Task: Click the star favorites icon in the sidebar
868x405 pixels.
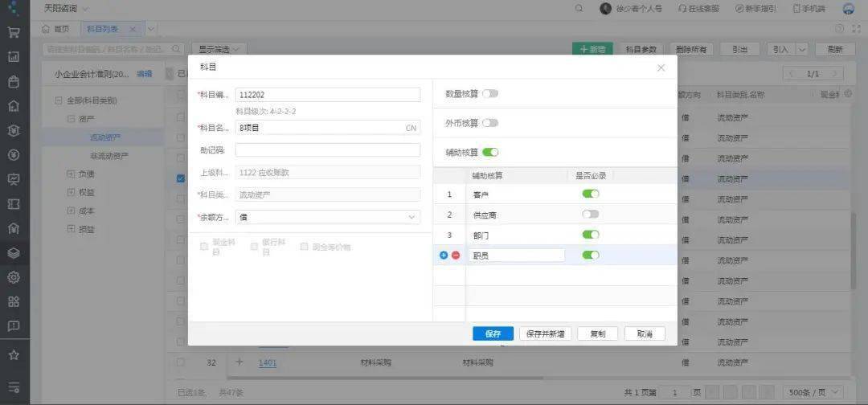Action: click(14, 354)
